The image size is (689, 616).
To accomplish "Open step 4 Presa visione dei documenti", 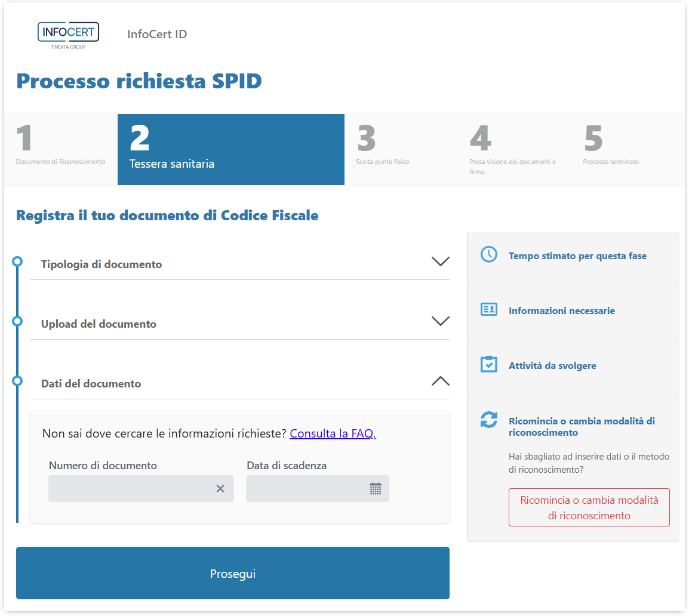I will click(x=513, y=150).
